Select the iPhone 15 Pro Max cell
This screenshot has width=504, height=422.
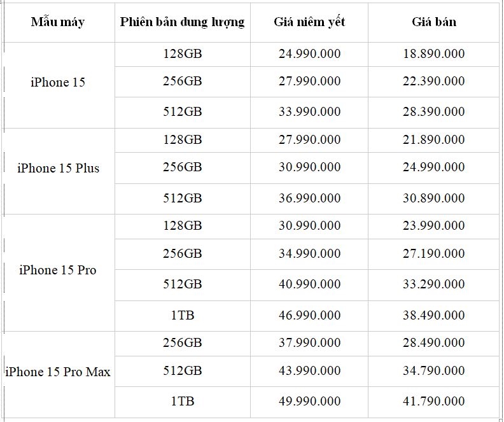pos(59,374)
